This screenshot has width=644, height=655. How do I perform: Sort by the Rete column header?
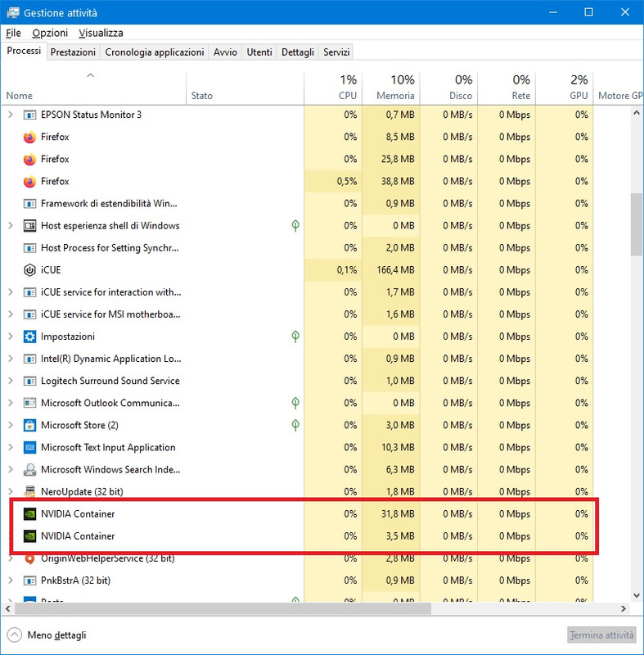click(507, 88)
